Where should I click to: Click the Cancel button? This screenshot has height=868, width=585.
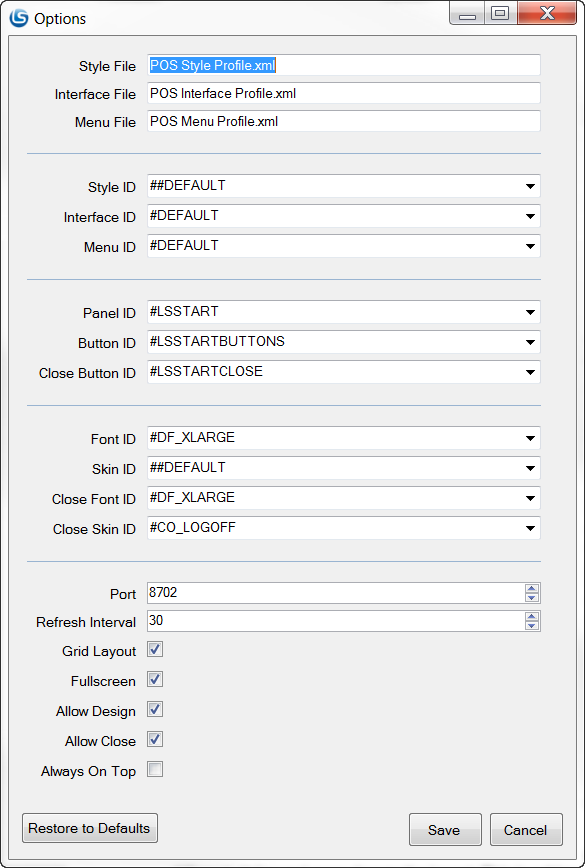[526, 829]
